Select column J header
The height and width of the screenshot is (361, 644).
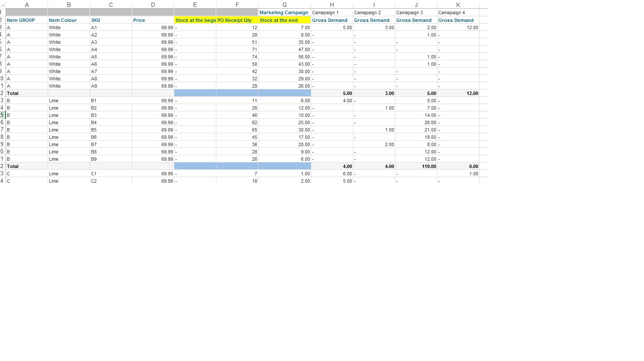coord(416,5)
